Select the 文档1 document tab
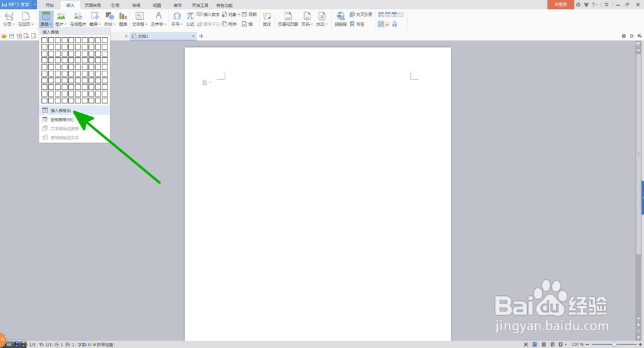The image size is (644, 348). point(162,36)
